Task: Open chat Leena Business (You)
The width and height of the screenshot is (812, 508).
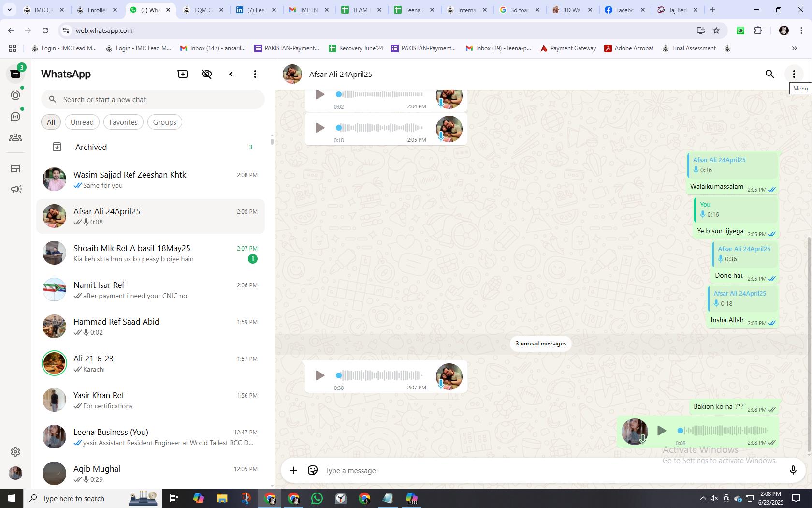Action: coord(151,437)
